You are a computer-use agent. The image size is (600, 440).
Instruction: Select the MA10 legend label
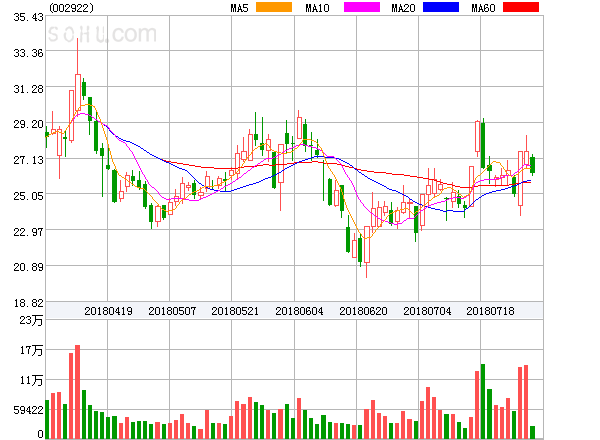[x=317, y=8]
